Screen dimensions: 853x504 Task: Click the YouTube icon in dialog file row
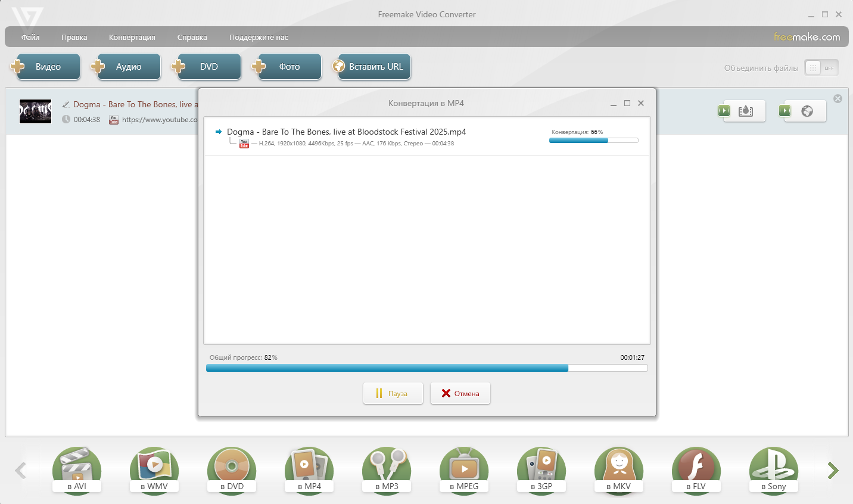(244, 144)
